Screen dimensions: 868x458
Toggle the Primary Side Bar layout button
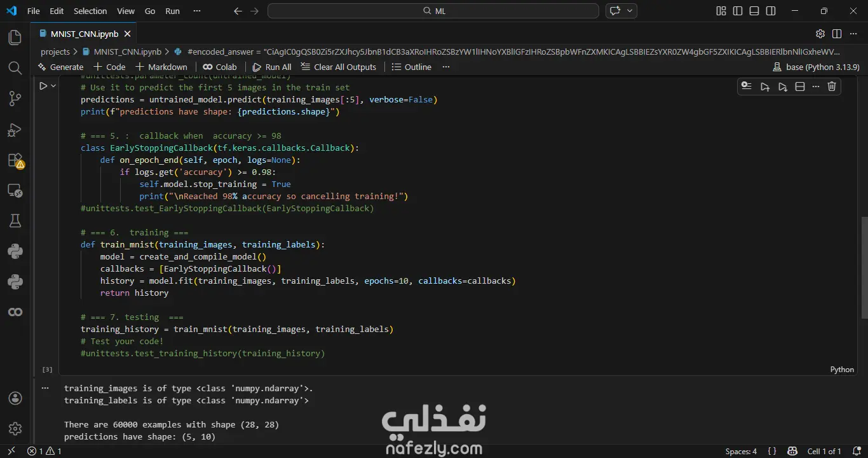(x=738, y=11)
